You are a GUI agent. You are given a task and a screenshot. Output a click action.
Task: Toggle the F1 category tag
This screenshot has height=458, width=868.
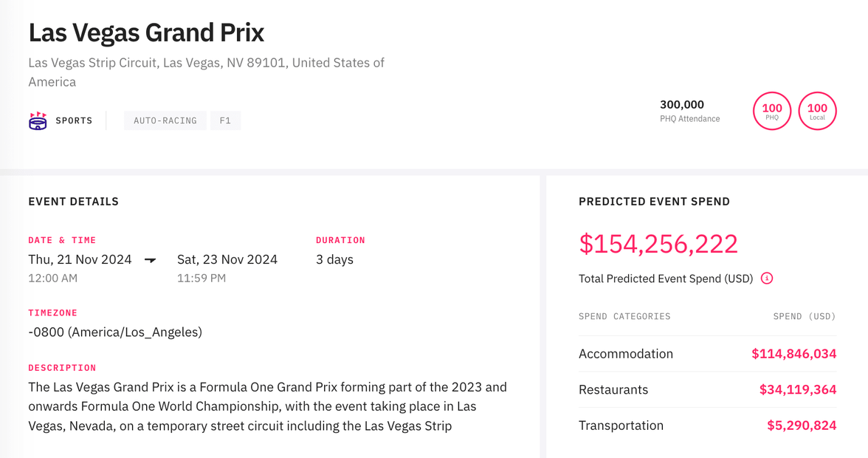pos(225,120)
